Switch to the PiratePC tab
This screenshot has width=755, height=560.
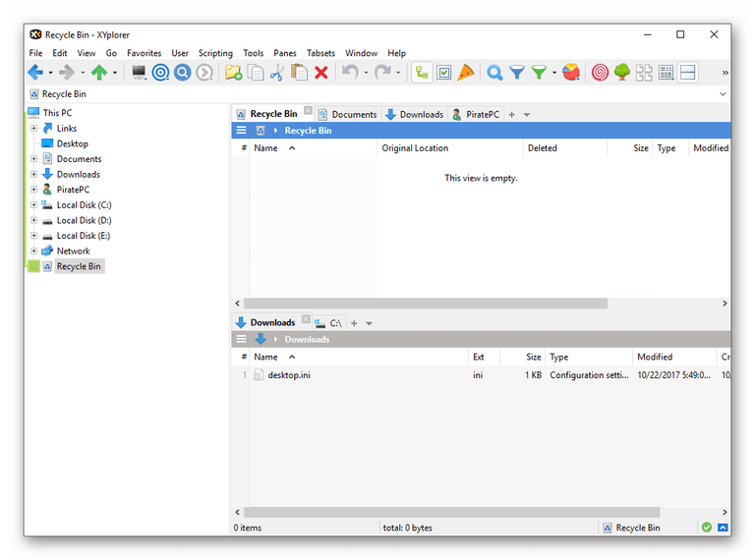[x=476, y=115]
